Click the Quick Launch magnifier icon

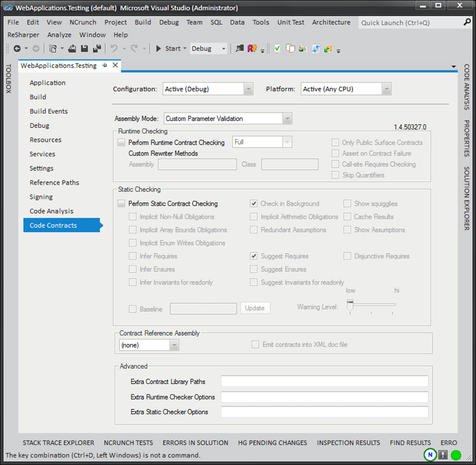[467, 22]
